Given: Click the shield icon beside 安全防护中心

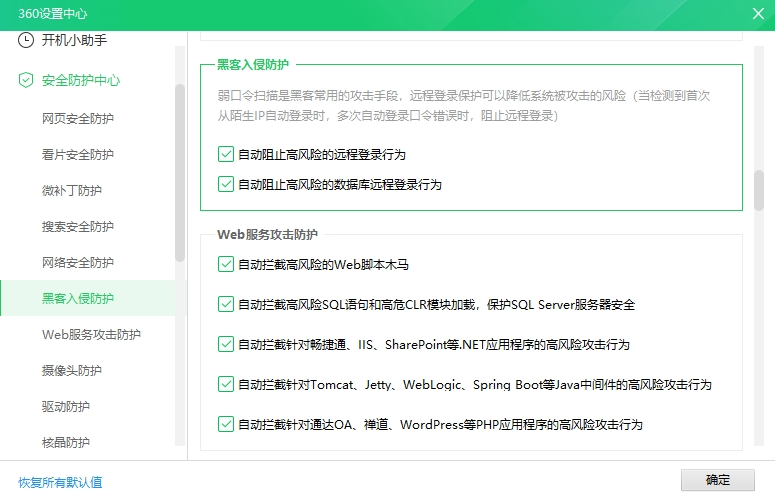Looking at the screenshot, I should [26, 80].
